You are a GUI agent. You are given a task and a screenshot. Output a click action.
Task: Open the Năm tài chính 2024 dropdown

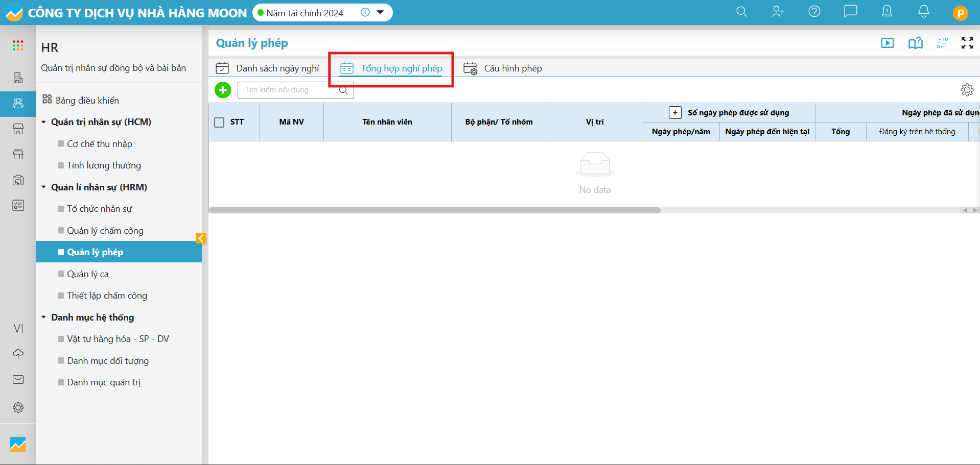pyautogui.click(x=380, y=13)
